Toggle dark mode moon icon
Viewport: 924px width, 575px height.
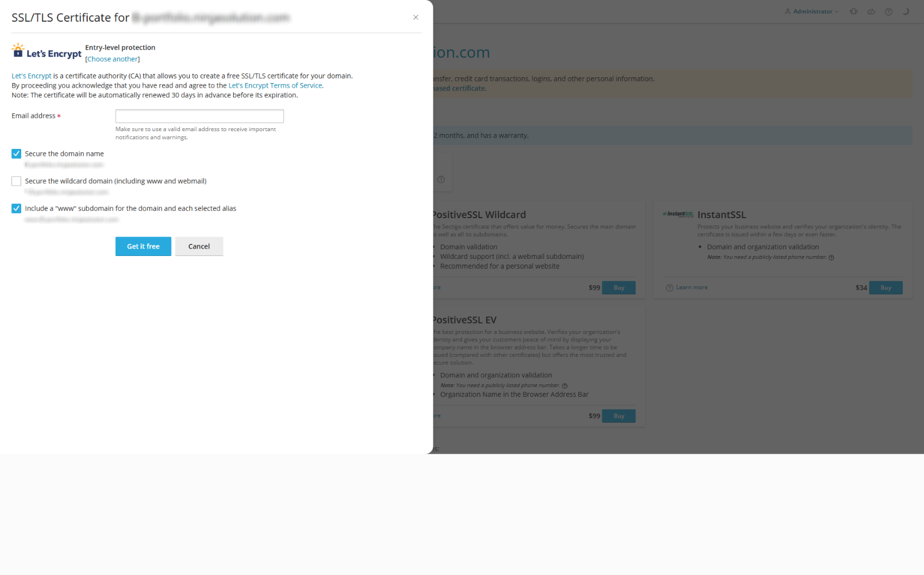[x=906, y=11]
